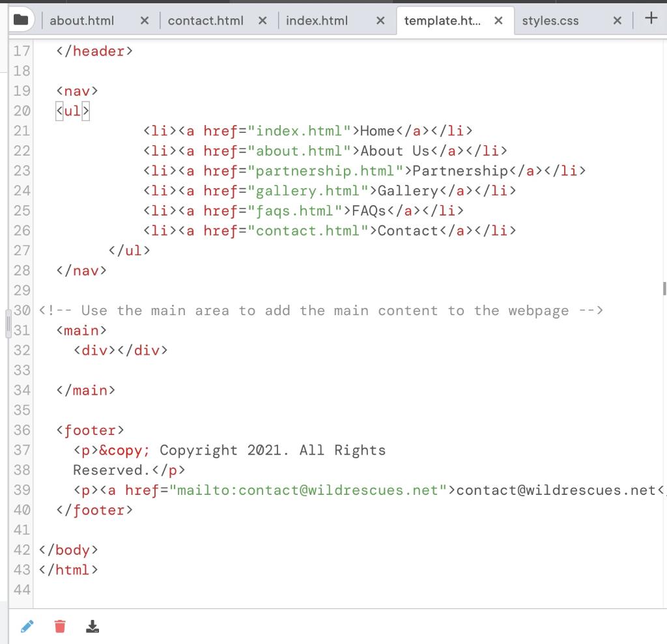Open the file browser folder icon

click(21, 20)
